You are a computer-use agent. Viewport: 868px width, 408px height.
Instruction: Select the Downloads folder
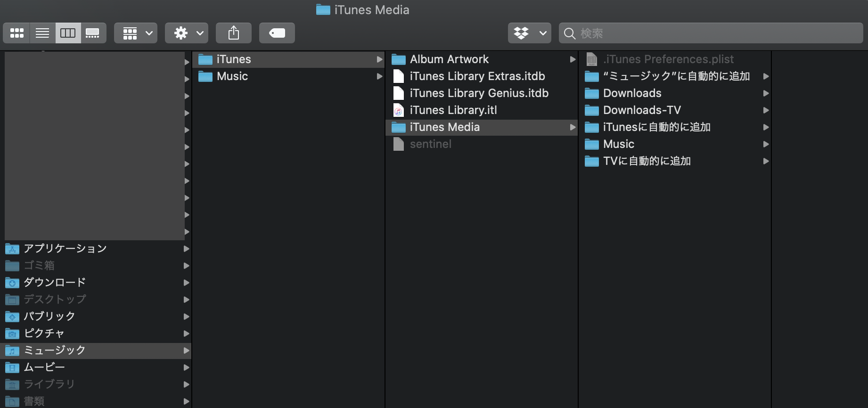675,93
